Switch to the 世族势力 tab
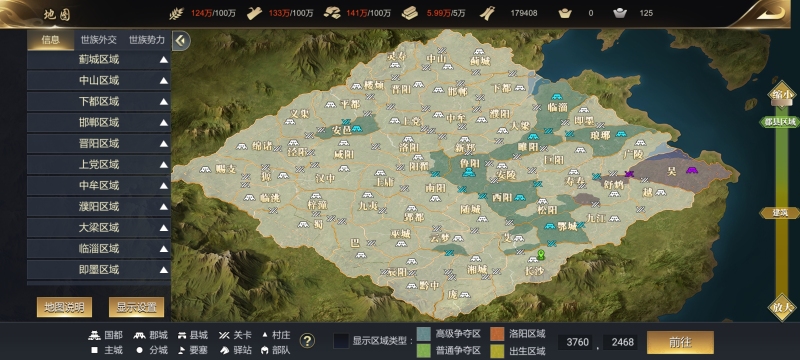This screenshot has width=800, height=360. (x=147, y=40)
